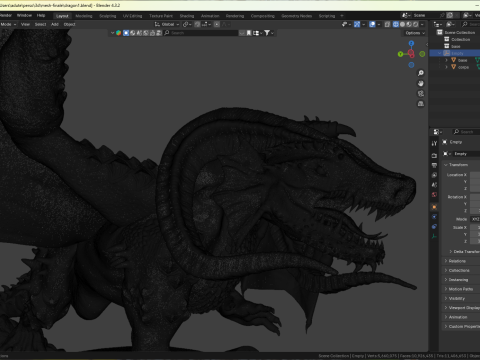The width and height of the screenshot is (480, 360).
Task: Expand the corpo child in outliner
Action: (446, 67)
